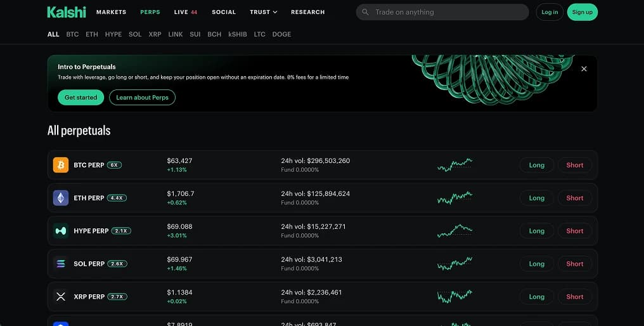
Task: Dismiss the Intro to Perpetuals banner
Action: 584,68
